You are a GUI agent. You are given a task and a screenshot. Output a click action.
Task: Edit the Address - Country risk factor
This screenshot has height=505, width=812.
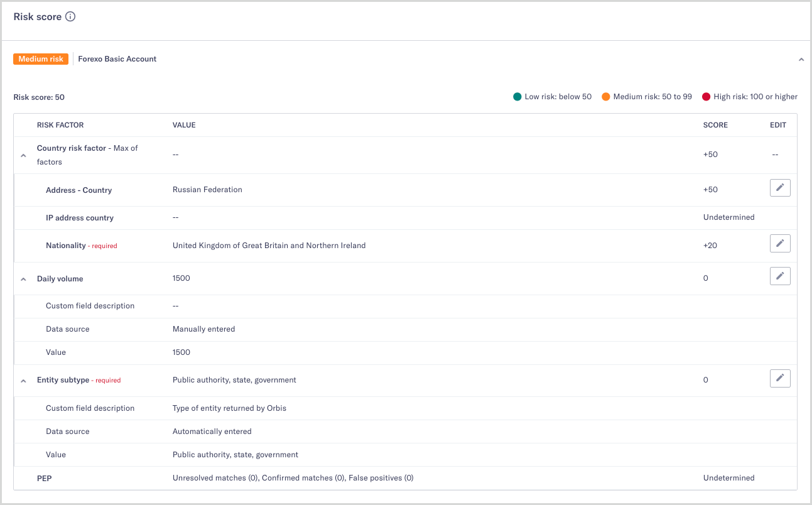(780, 187)
